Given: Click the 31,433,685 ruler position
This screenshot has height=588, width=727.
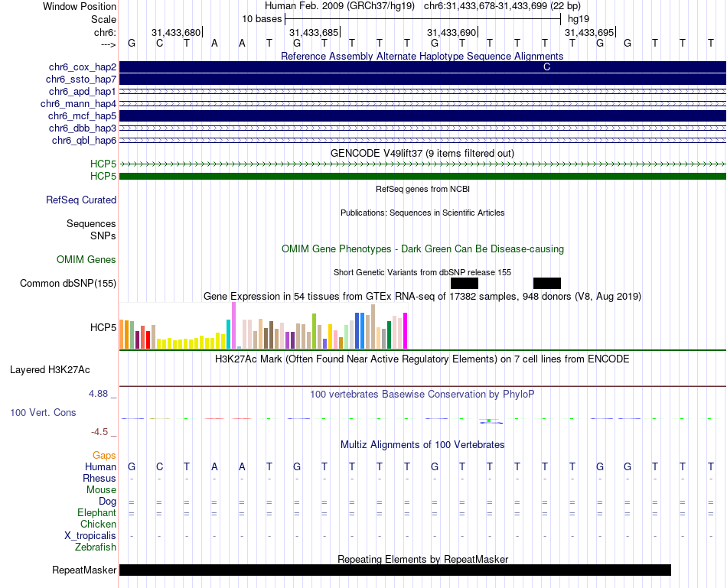Looking at the screenshot, I should tap(315, 32).
